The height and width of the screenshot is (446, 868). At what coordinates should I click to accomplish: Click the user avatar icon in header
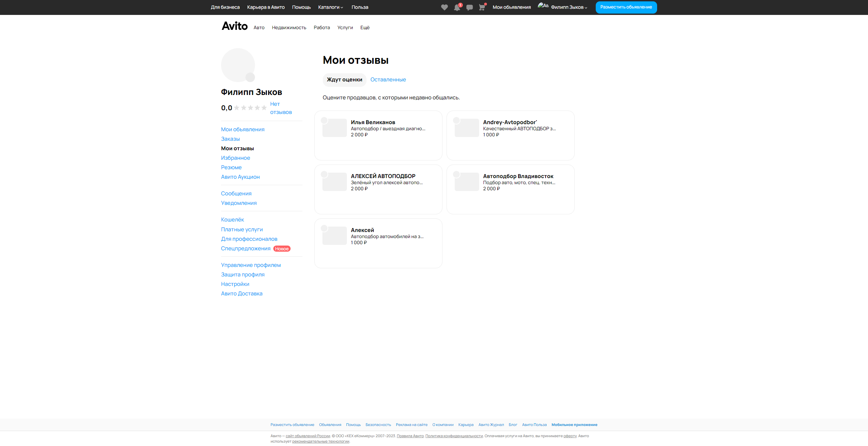(543, 6)
